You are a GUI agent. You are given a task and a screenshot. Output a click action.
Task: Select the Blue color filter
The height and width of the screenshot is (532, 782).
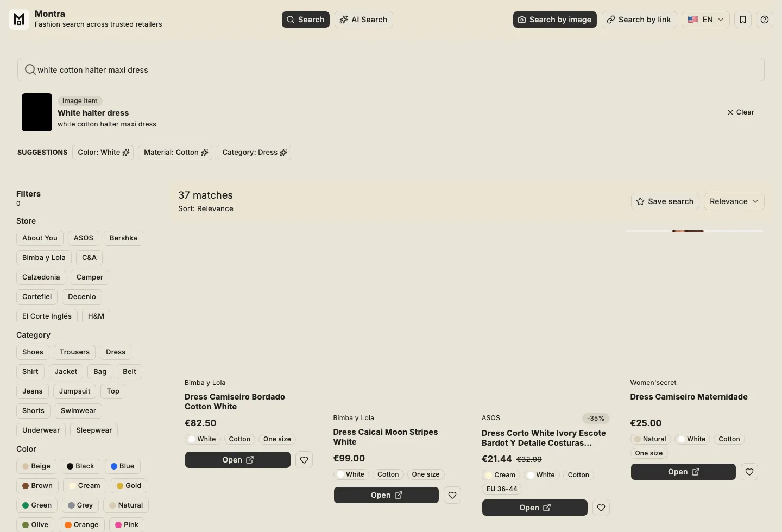pos(123,466)
